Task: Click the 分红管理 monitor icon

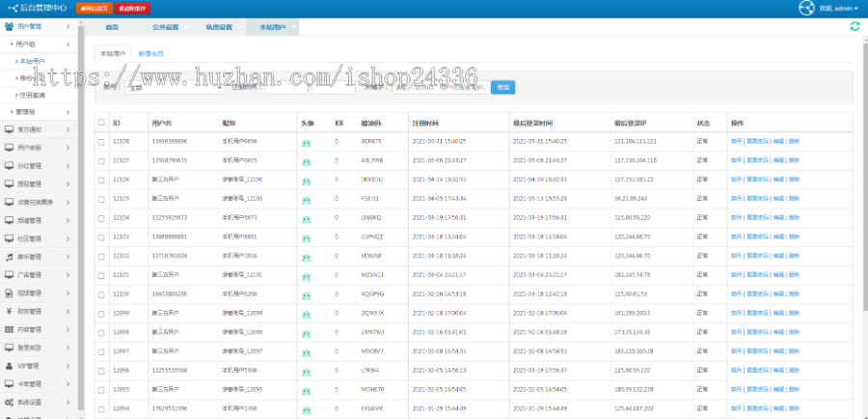Action: (9, 166)
